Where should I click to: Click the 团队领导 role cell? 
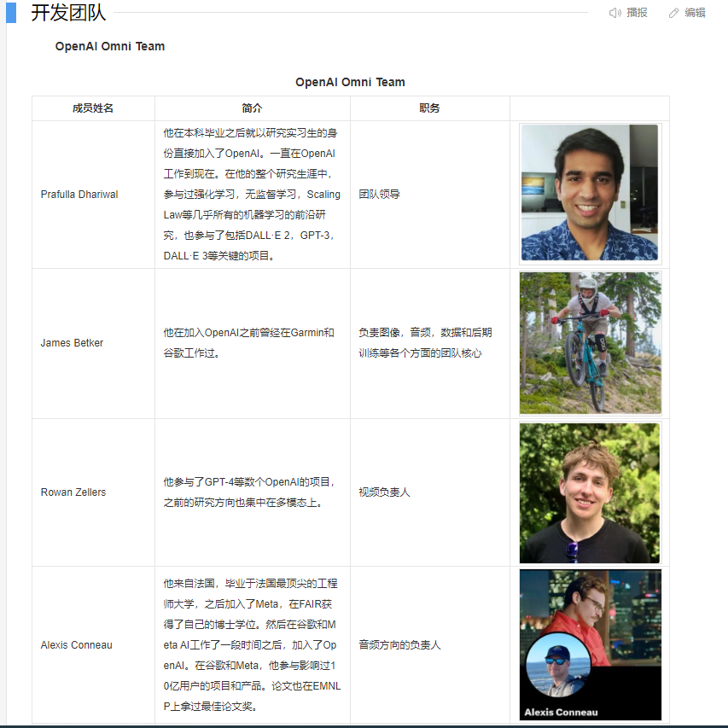(379, 194)
